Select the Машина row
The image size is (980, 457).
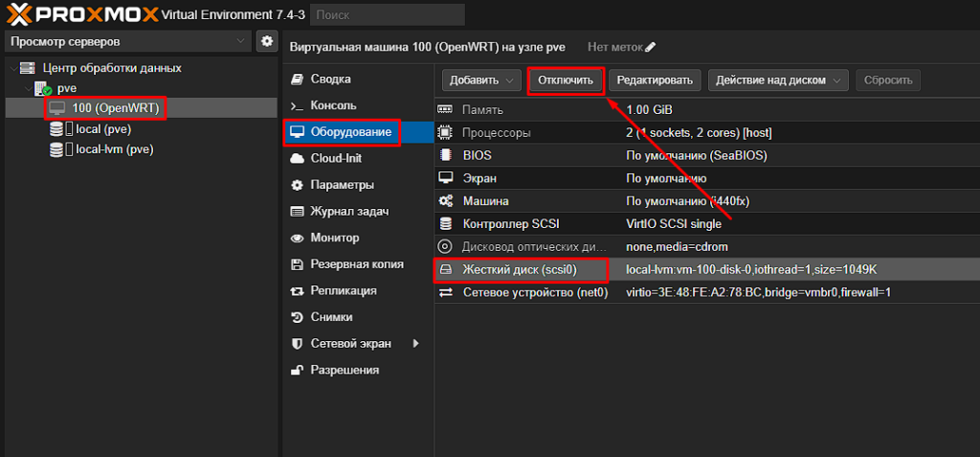pos(707,201)
